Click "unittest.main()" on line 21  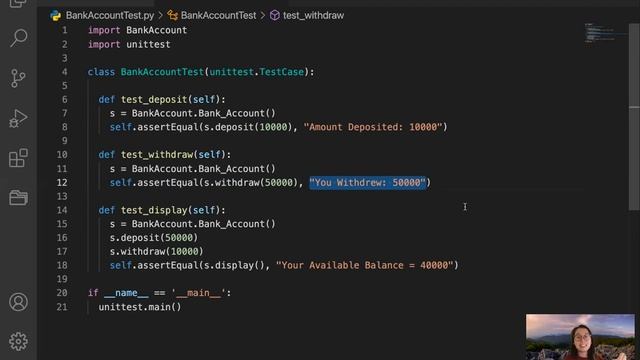coord(140,307)
